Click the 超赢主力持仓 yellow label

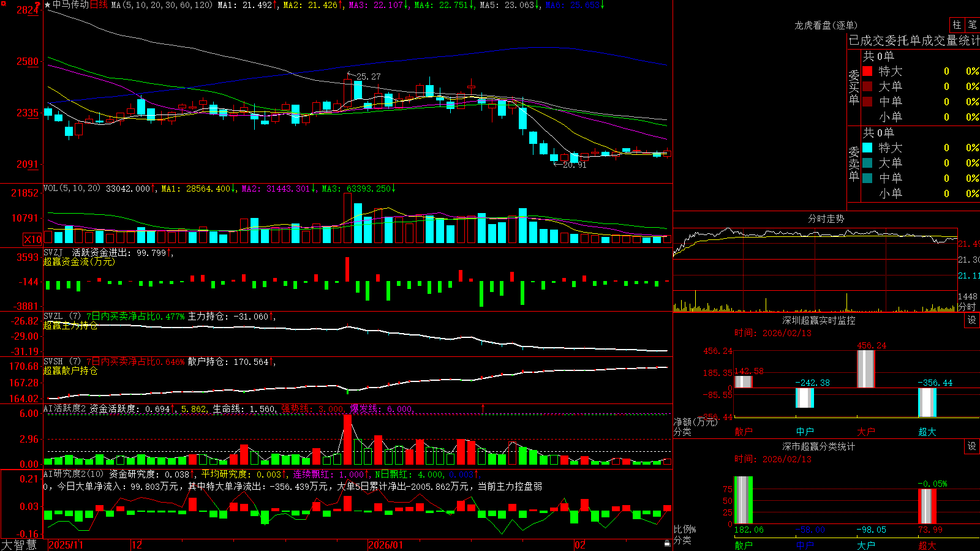pos(70,325)
